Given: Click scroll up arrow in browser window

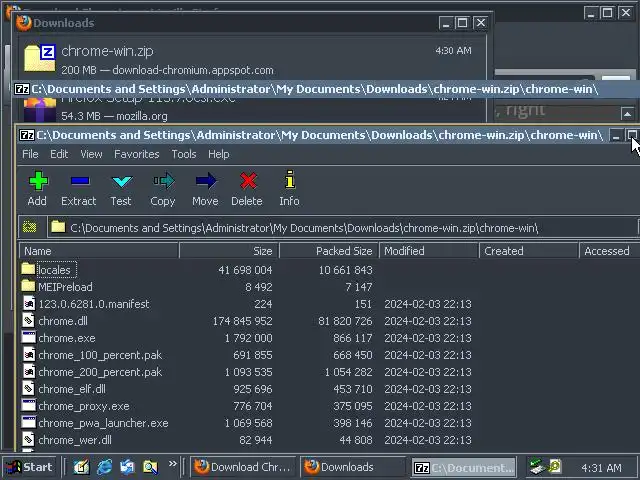Looking at the screenshot, I should 627,114.
